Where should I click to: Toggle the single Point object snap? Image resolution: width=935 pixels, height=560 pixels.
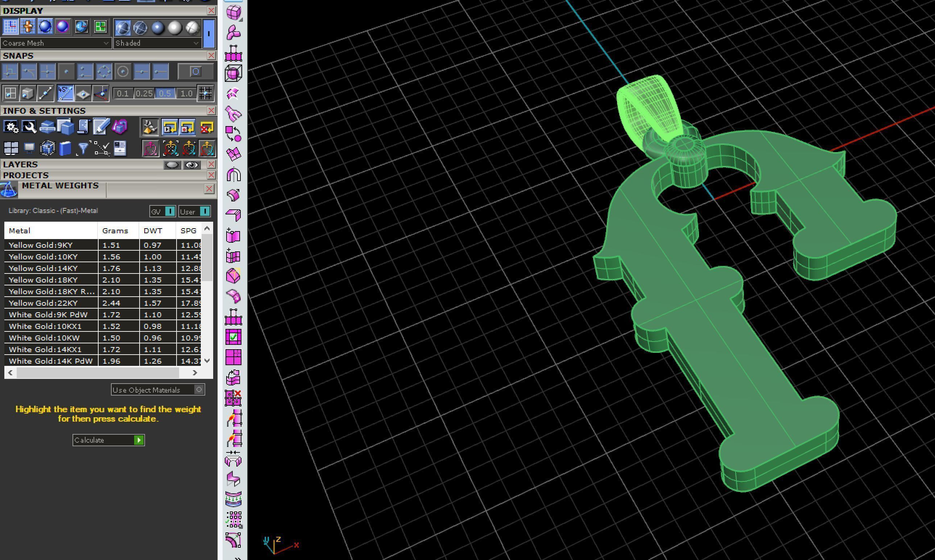tap(66, 71)
